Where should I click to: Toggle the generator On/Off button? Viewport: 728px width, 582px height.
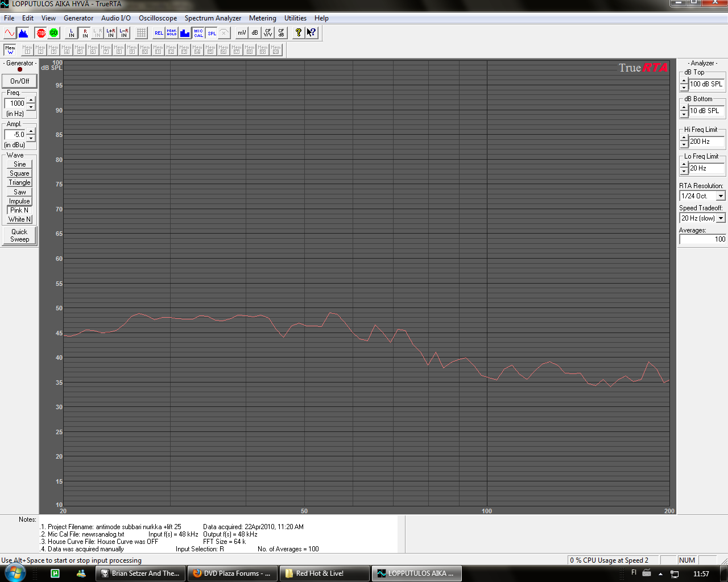[19, 81]
